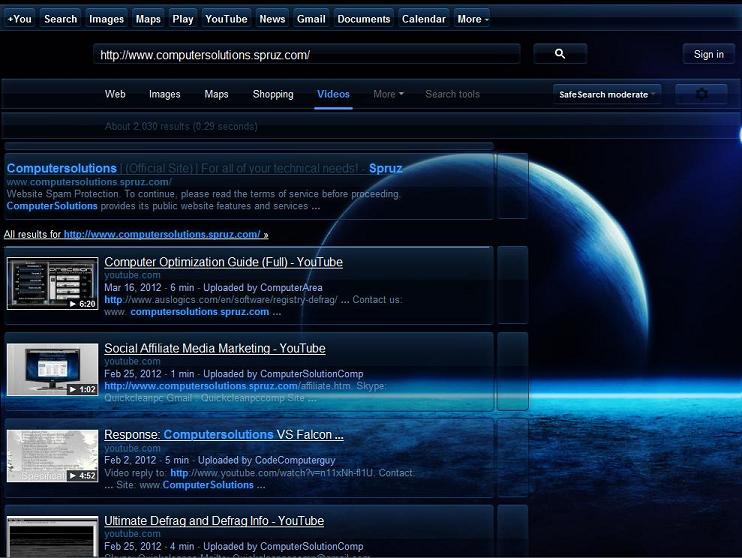Image resolution: width=742 pixels, height=558 pixels.
Task: Open the More menu in top bar
Action: [472, 19]
